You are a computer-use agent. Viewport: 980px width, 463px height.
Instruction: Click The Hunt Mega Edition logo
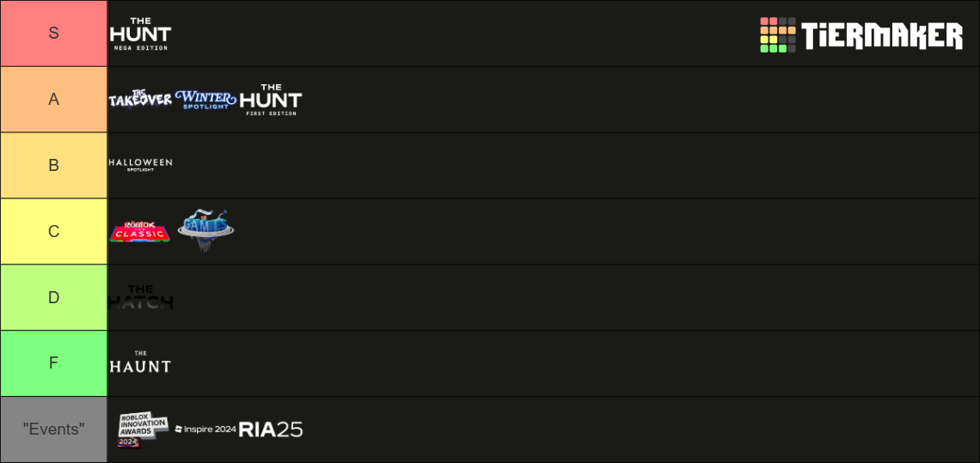141,34
